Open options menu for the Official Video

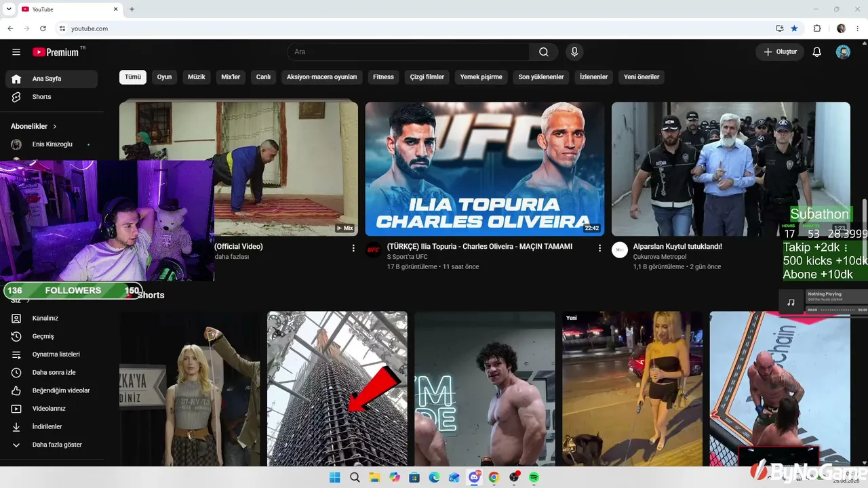point(353,249)
